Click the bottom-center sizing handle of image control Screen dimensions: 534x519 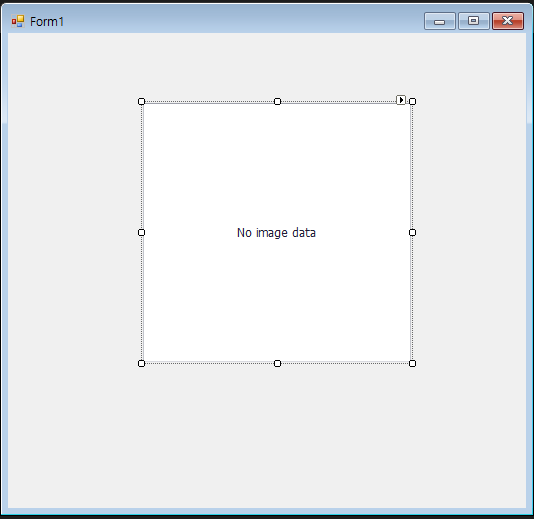coord(277,364)
